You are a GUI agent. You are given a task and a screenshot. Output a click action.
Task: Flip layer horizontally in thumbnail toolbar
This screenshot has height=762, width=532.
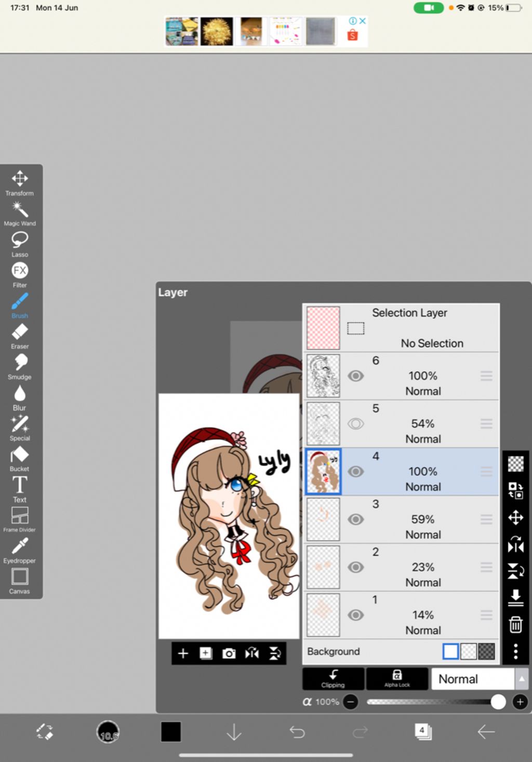[252, 653]
